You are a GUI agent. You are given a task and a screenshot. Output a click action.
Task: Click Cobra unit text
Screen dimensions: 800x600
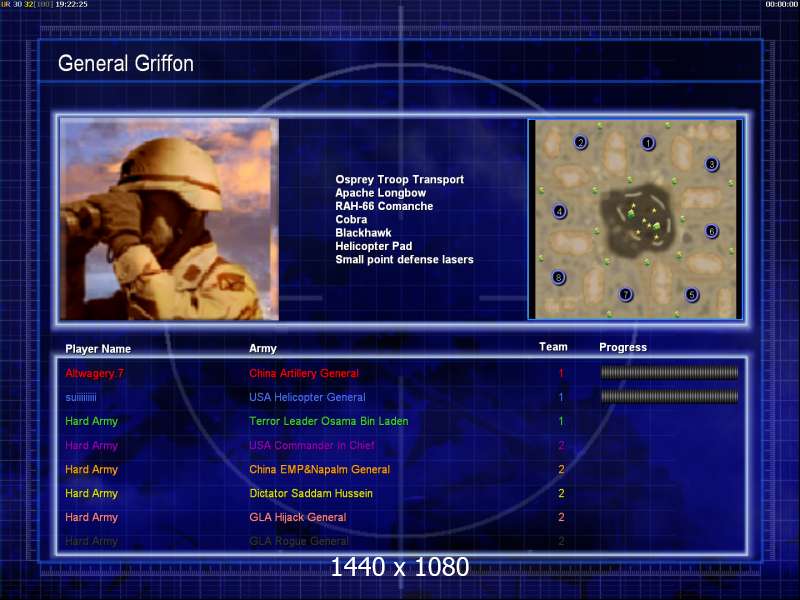351,219
